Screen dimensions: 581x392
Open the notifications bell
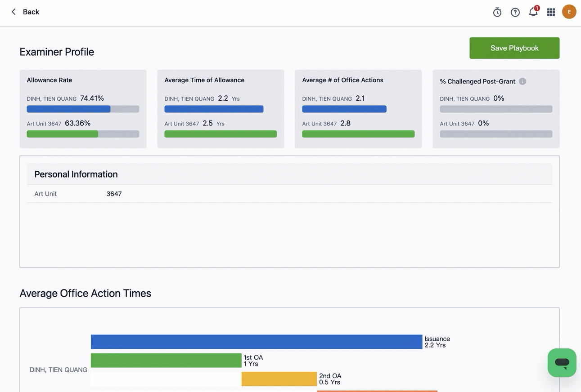[533, 12]
